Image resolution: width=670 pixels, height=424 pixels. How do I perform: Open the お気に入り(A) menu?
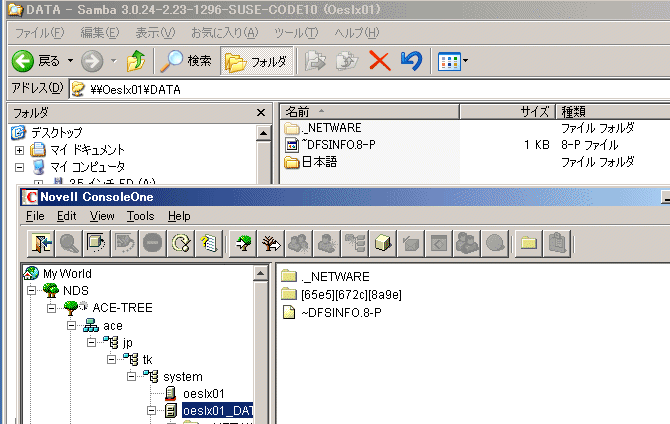pos(225,32)
